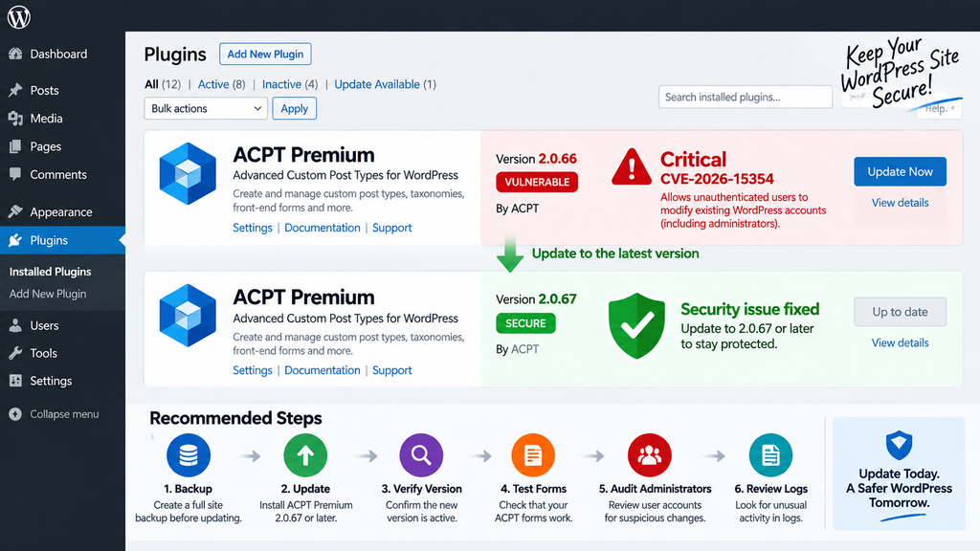Click the Plugins plug icon in sidebar
Screen dimensions: 980x551
[15, 240]
